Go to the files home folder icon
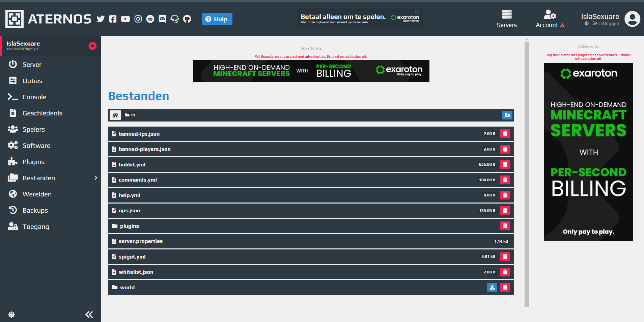This screenshot has width=644, height=322. pyautogui.click(x=115, y=115)
